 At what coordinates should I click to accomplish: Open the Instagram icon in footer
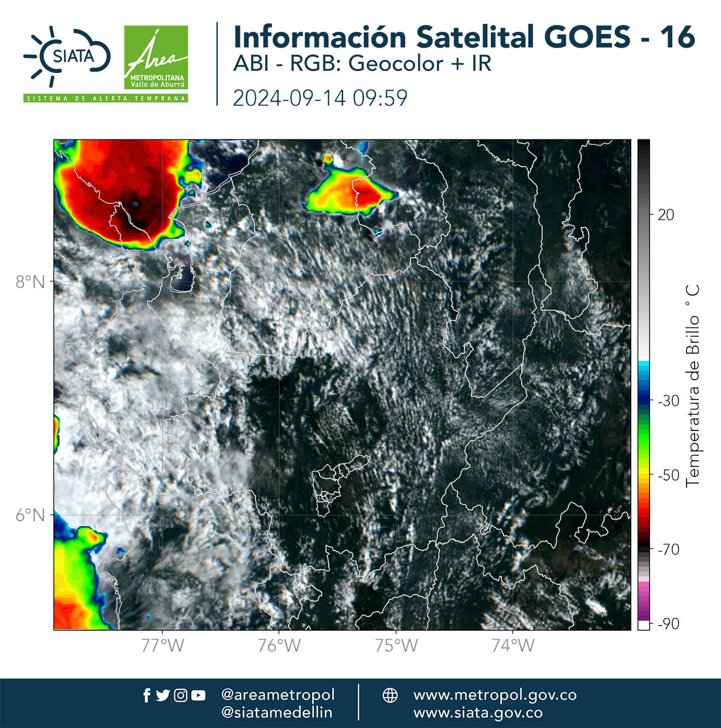tap(181, 696)
